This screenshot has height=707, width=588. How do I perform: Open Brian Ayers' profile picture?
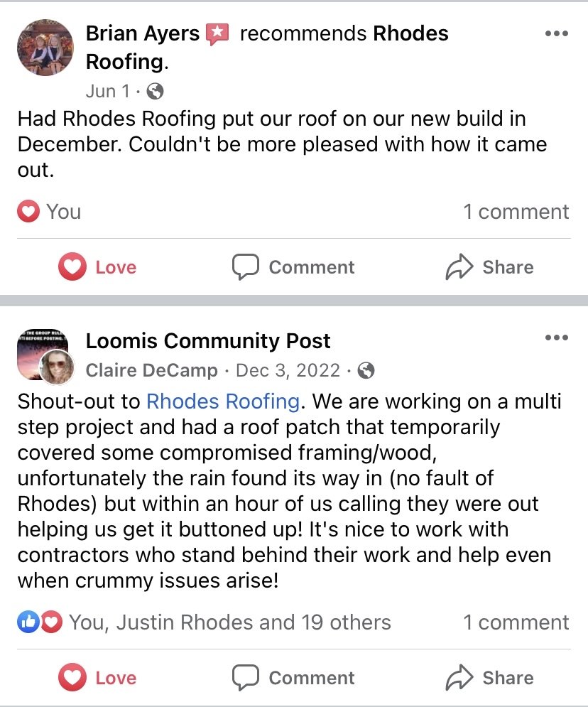click(x=45, y=48)
